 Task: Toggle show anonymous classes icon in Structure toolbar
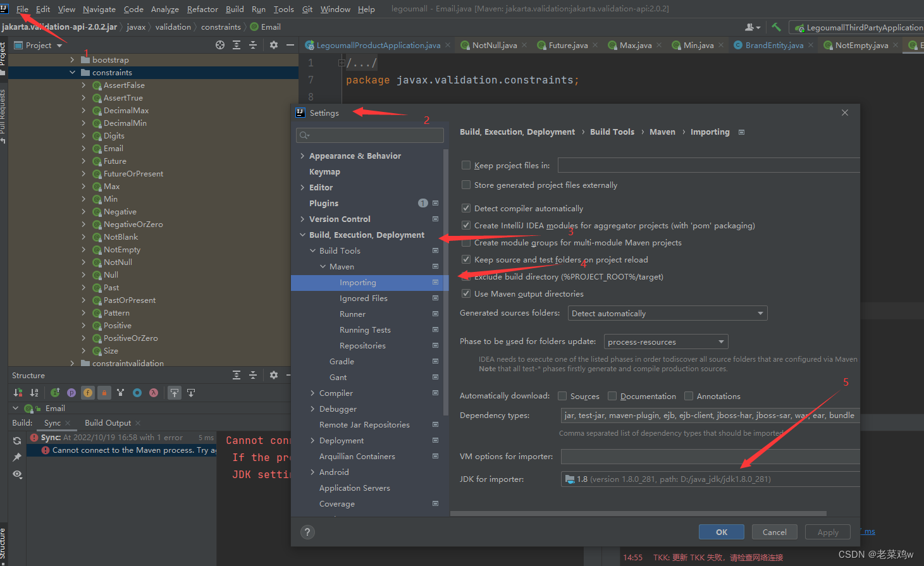(x=137, y=393)
